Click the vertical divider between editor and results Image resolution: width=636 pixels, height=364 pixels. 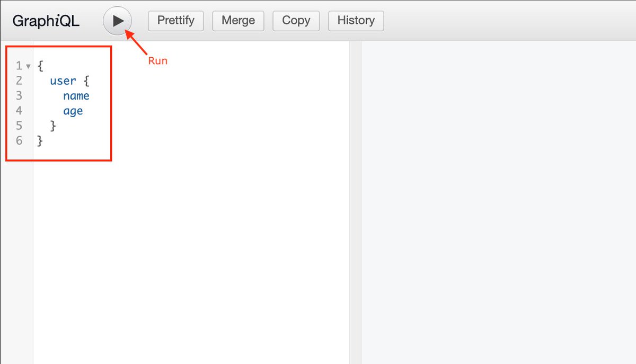(355, 202)
